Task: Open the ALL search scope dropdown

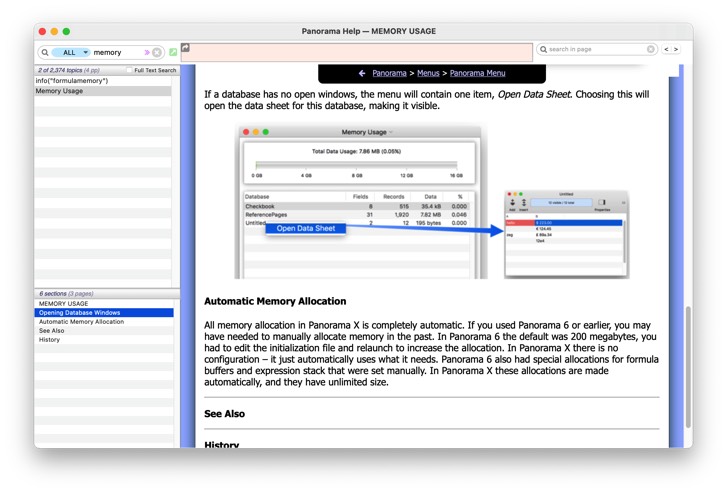Action: 70,52
